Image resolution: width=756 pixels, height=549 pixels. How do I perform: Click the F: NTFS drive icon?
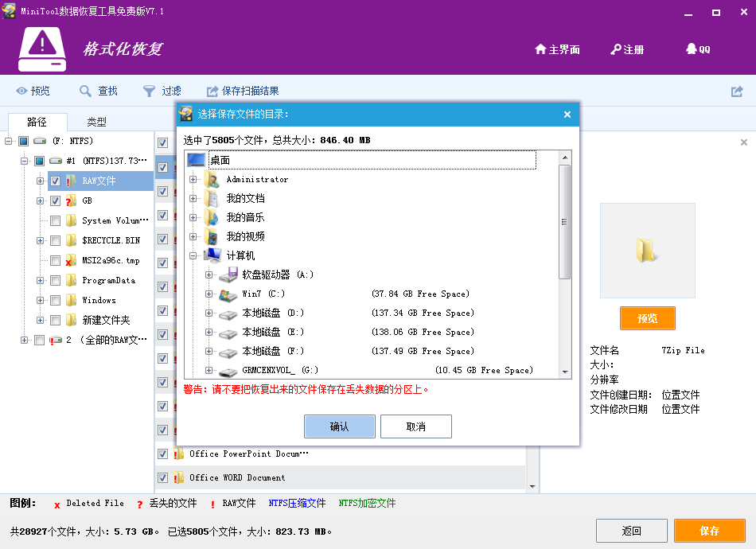[x=40, y=141]
